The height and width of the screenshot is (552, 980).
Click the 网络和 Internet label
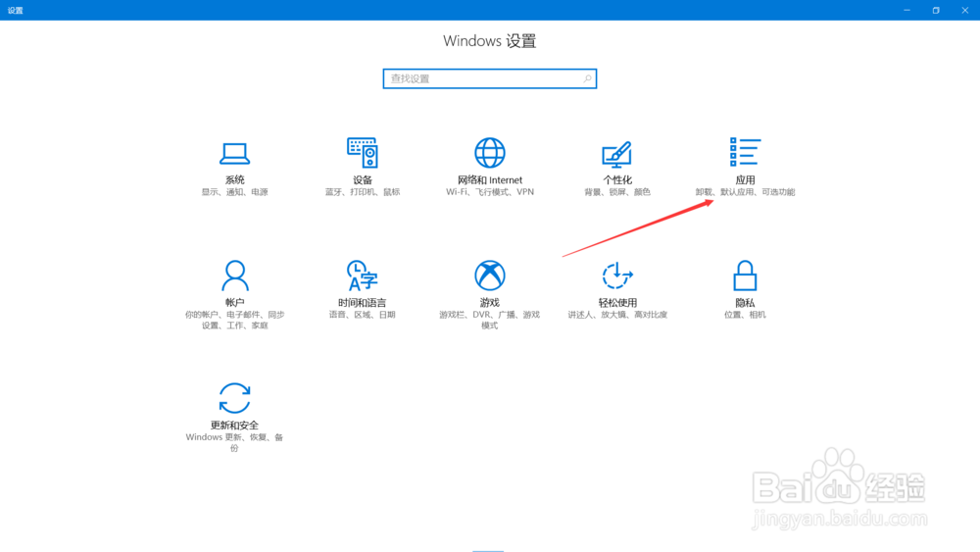[489, 180]
